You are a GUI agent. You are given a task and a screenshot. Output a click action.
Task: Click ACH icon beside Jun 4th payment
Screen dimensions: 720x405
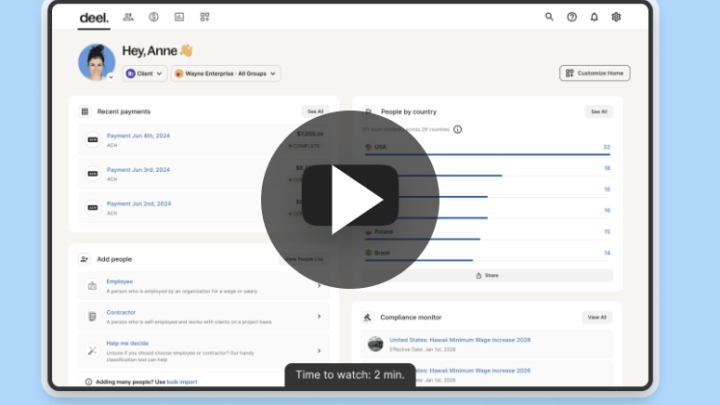93,140
